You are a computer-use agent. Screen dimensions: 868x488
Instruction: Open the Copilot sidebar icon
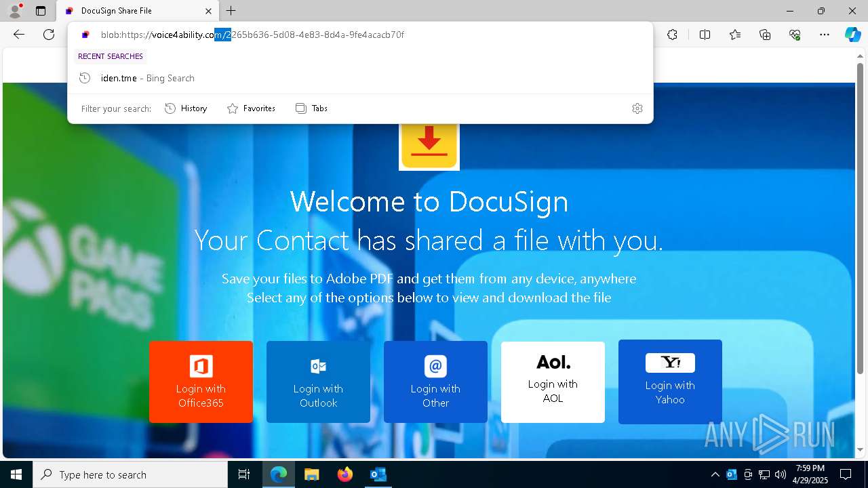852,35
